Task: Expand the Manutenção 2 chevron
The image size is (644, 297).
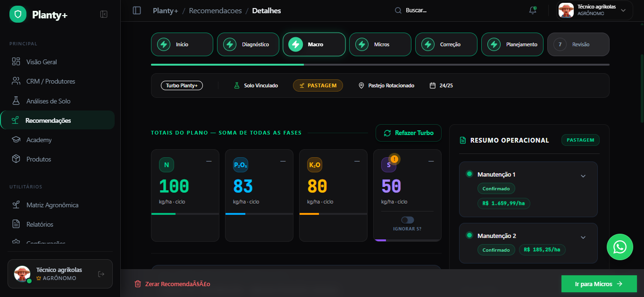Action: pos(583,238)
